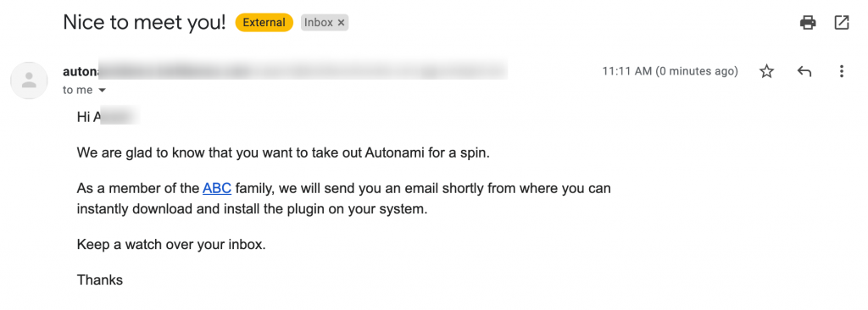Click the "Hi A" greeting line
868x310 pixels.
(x=108, y=118)
